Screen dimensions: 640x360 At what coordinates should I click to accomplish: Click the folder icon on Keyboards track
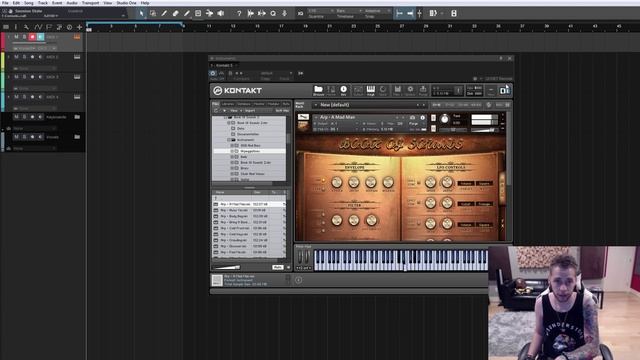point(77,117)
